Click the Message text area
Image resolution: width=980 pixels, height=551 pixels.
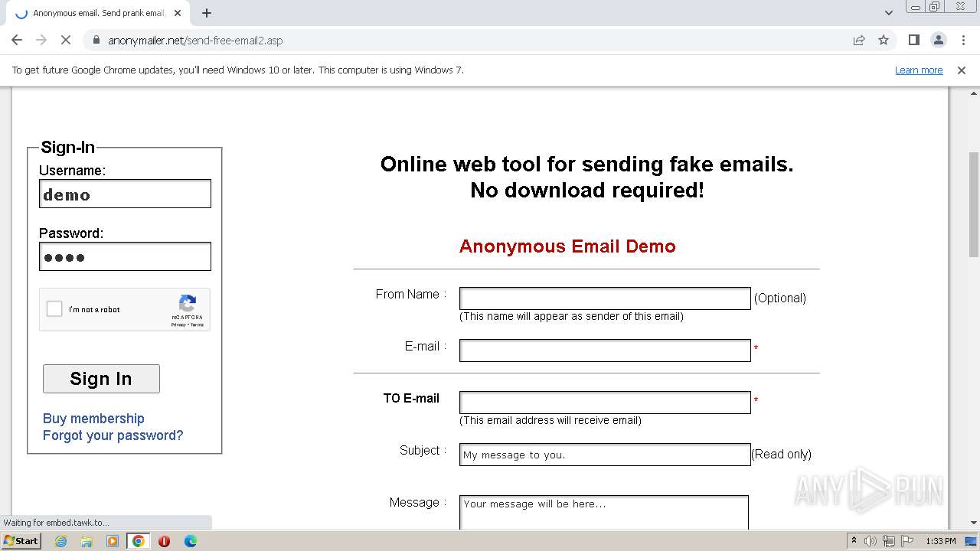tap(604, 513)
